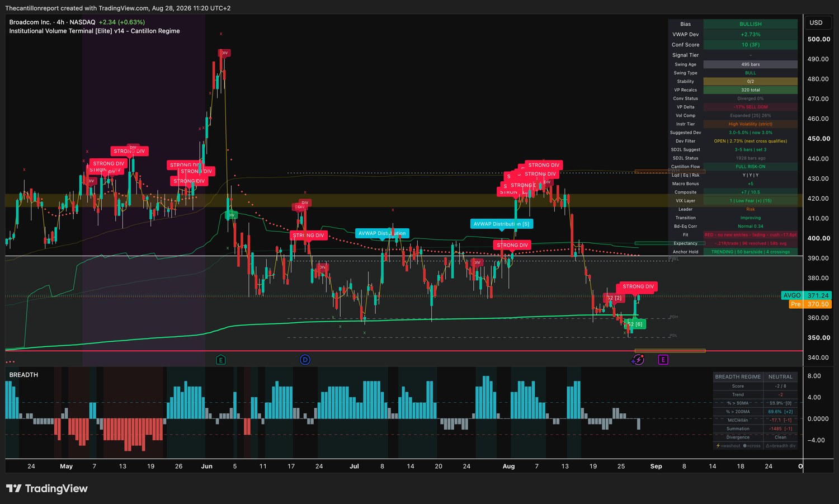Screen dimensions: 839x504
Task: Click the VIX Layer '1 | Low Fear (+) (15)' value
Action: point(750,201)
